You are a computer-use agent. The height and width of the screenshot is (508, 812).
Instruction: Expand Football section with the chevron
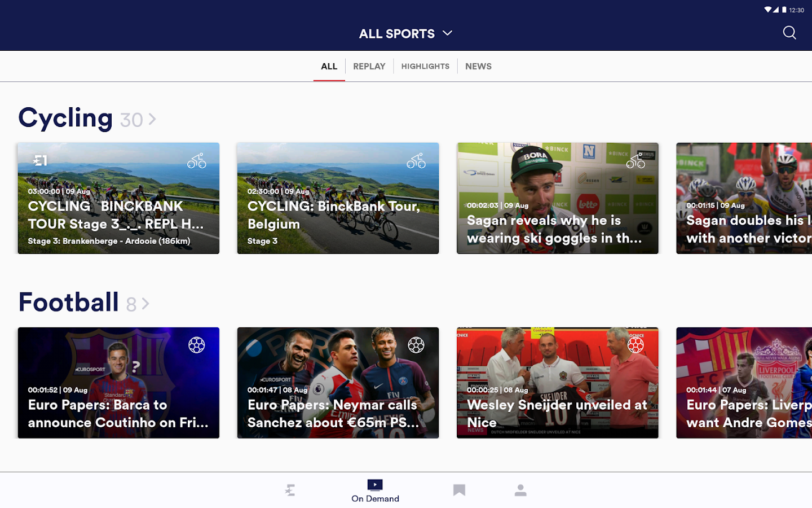(145, 304)
